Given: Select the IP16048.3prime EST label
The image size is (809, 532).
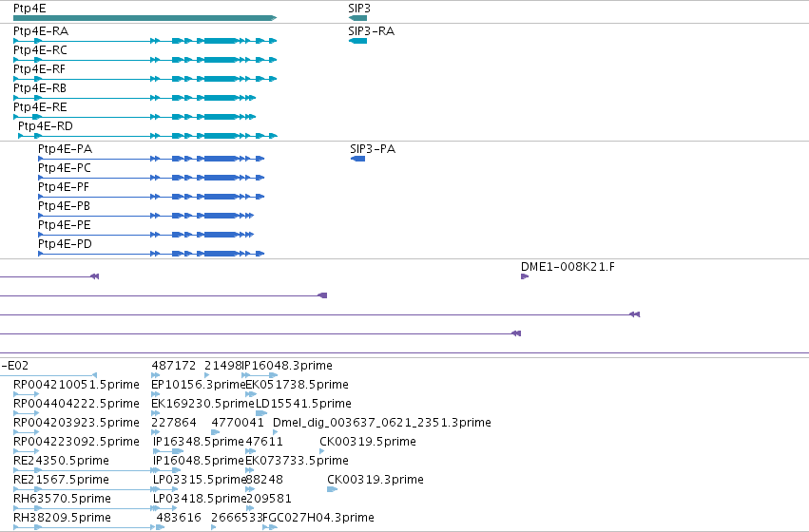Looking at the screenshot, I should pyautogui.click(x=287, y=366).
